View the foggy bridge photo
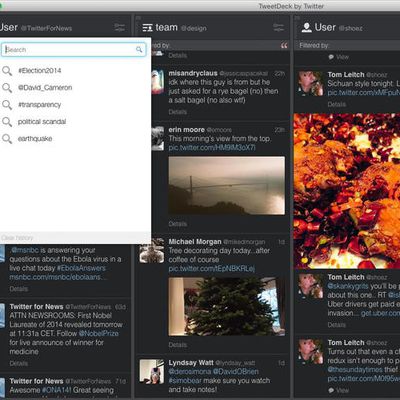400x400 pixels. pyautogui.click(x=227, y=186)
